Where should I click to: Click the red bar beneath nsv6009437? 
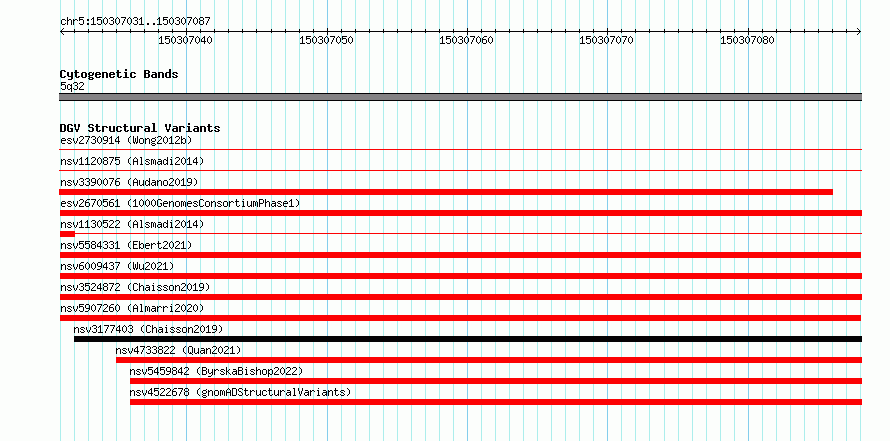[460, 276]
